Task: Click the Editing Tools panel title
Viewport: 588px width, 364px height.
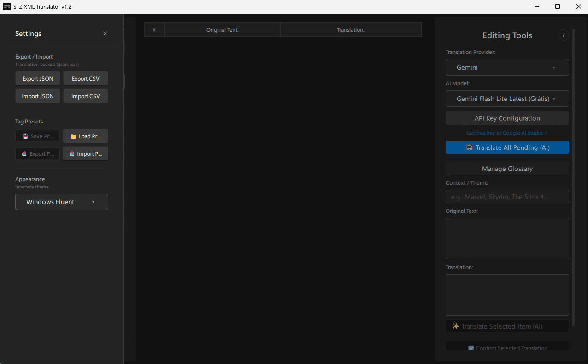Action: [x=507, y=35]
